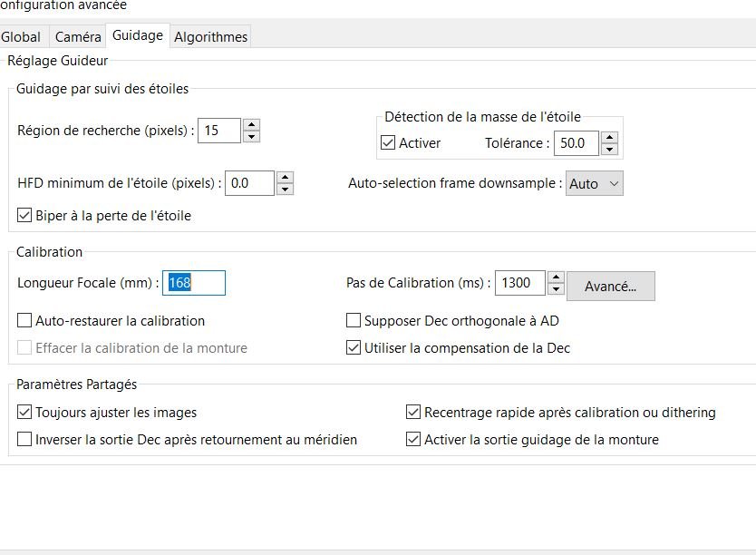Decrease the Région de recherche value
The width and height of the screenshot is (756, 555).
coord(252,136)
